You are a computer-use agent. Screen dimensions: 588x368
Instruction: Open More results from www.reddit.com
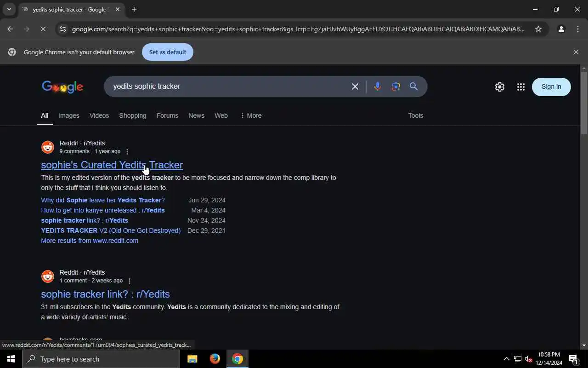click(90, 241)
